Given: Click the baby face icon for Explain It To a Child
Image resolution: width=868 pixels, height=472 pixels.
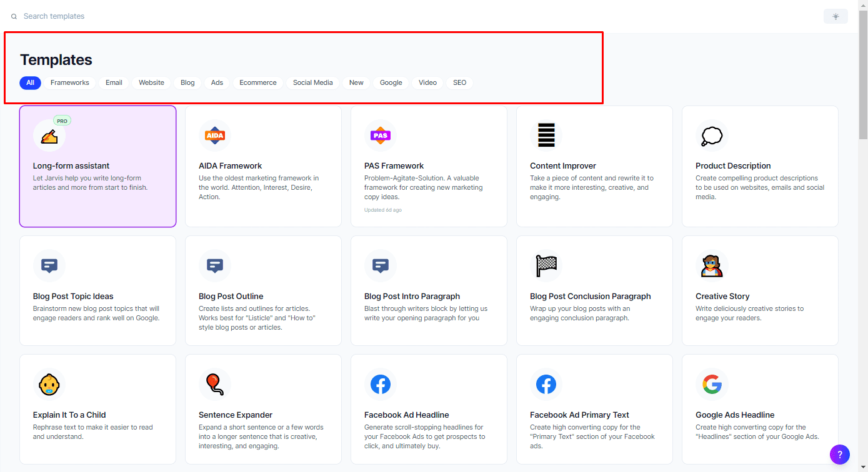Looking at the screenshot, I should coord(49,385).
